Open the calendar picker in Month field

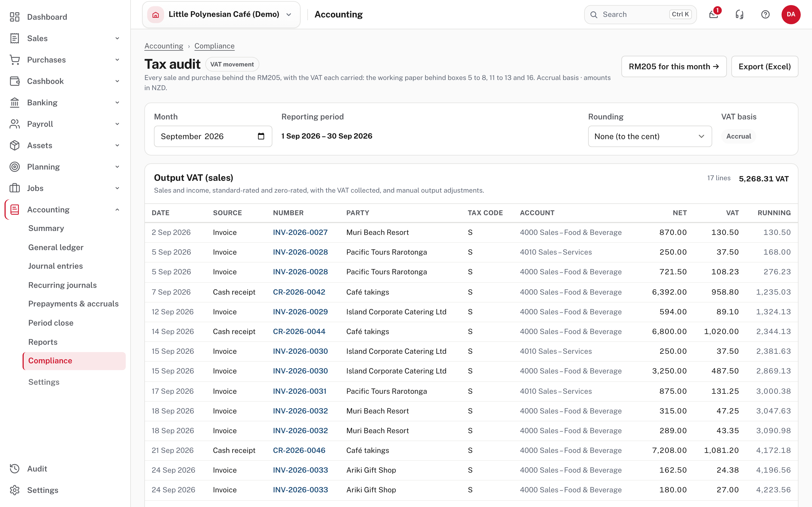tap(261, 136)
